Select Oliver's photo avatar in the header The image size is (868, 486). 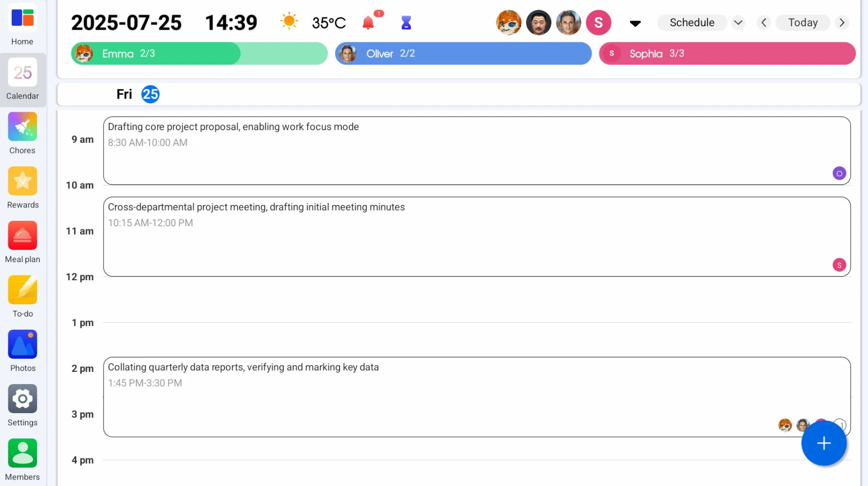tap(569, 22)
